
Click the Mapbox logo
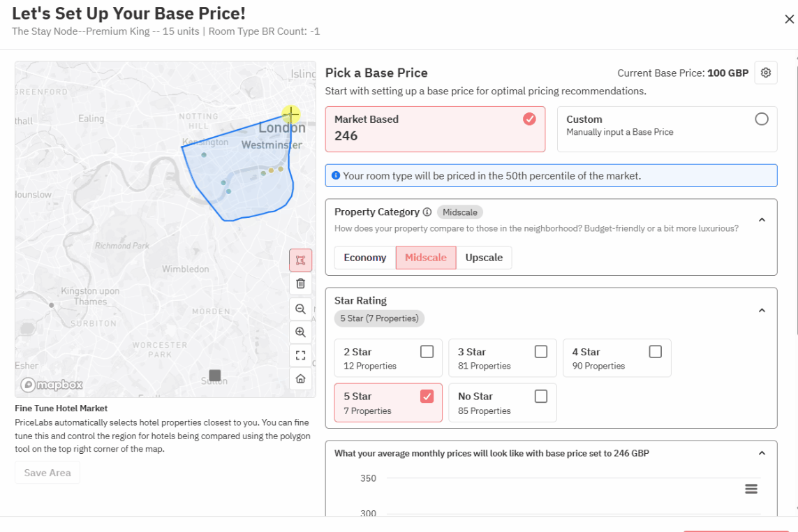point(52,385)
